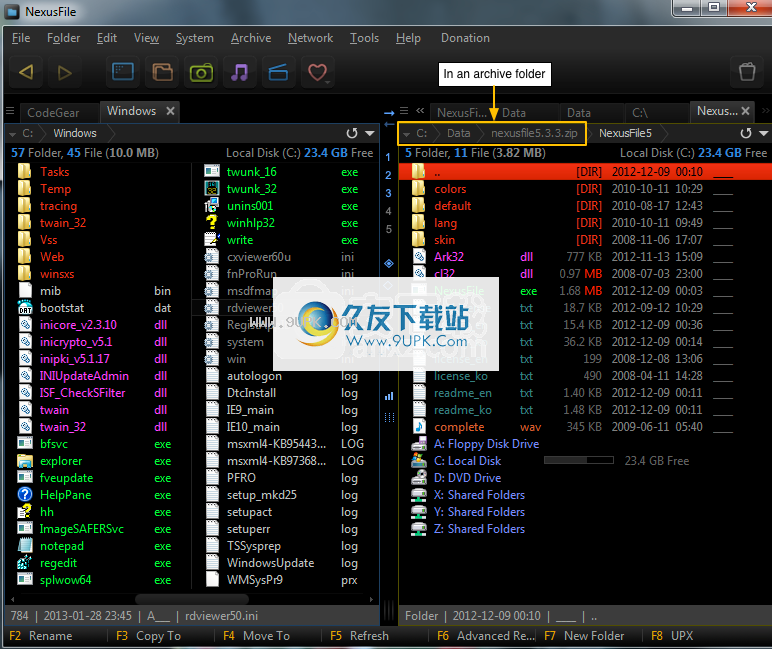Image resolution: width=772 pixels, height=649 pixels.
Task: Open D: DVD Drive
Action: [467, 478]
